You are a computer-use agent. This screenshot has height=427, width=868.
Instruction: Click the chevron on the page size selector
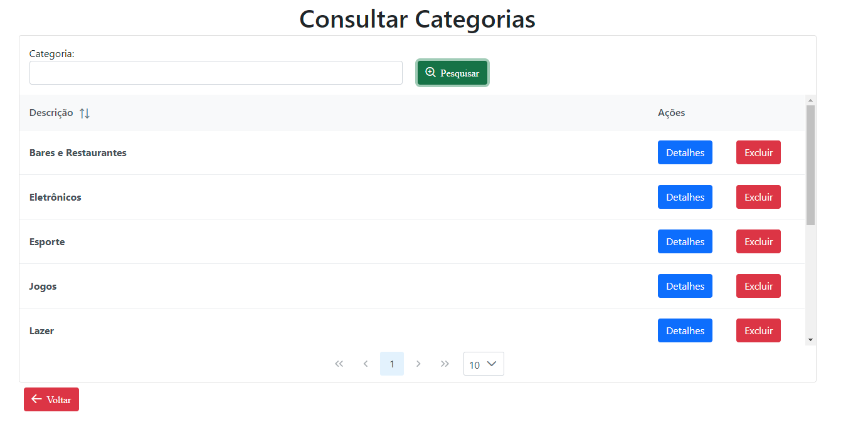click(492, 364)
